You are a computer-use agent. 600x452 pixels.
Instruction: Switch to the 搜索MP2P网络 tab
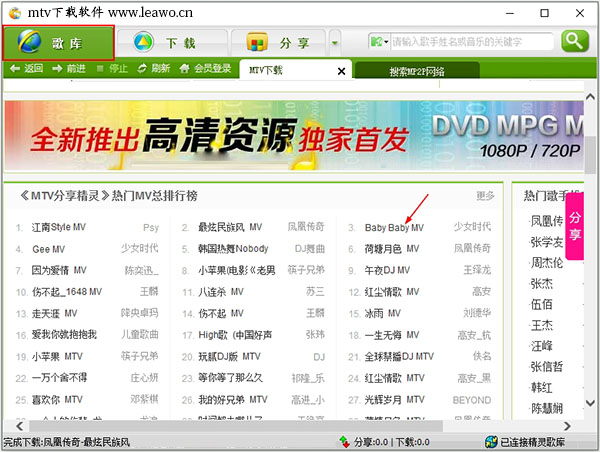click(417, 71)
